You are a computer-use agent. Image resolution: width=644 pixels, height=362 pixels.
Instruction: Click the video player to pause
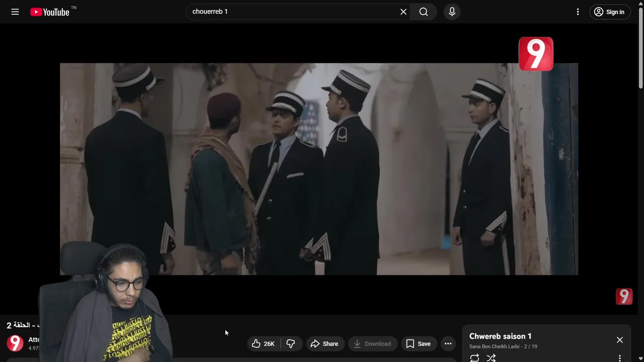pos(319,169)
